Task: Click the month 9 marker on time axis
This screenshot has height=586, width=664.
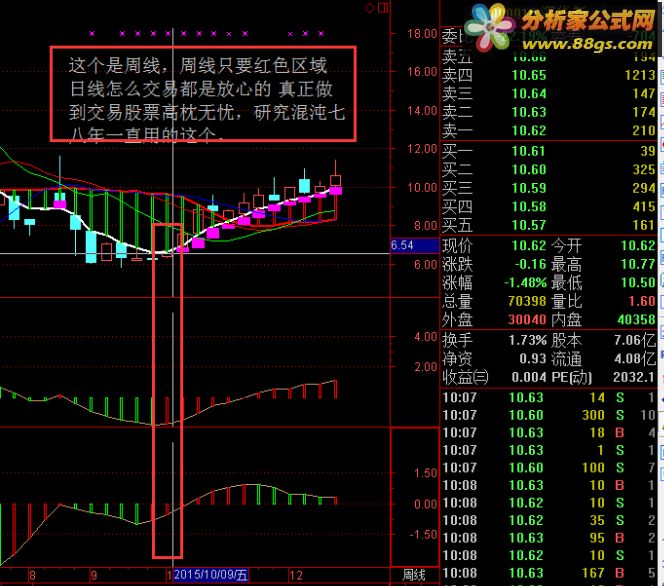Action: point(94,575)
